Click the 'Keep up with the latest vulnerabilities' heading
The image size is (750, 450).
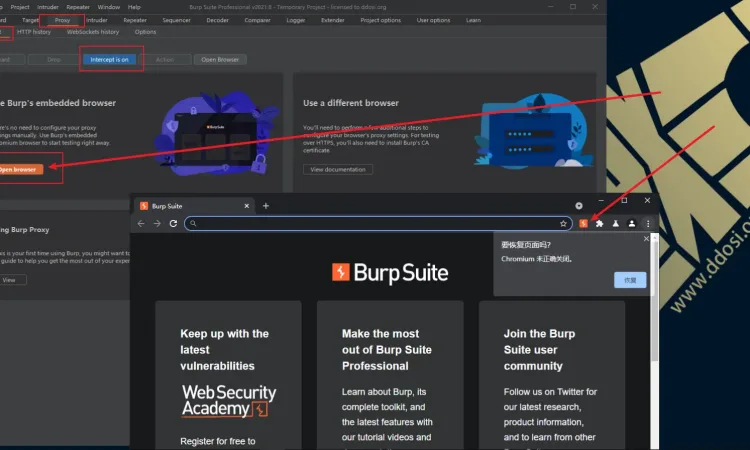[225, 350]
